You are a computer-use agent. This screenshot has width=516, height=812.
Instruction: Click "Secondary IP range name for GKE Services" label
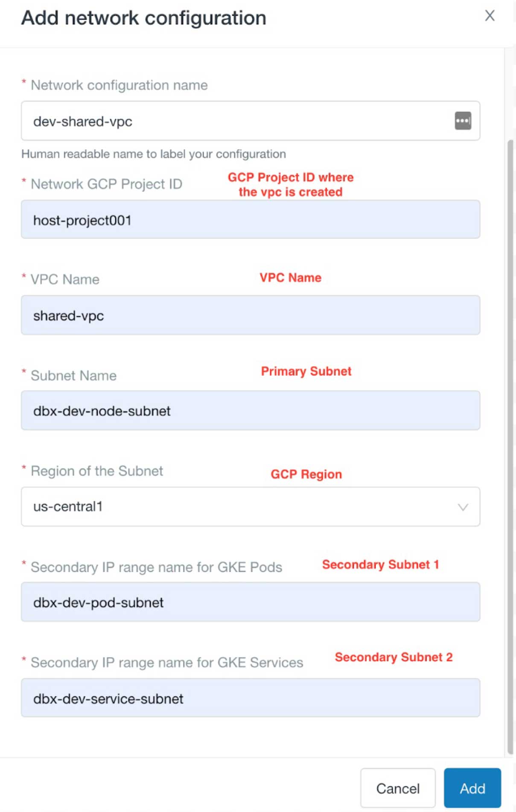(167, 663)
